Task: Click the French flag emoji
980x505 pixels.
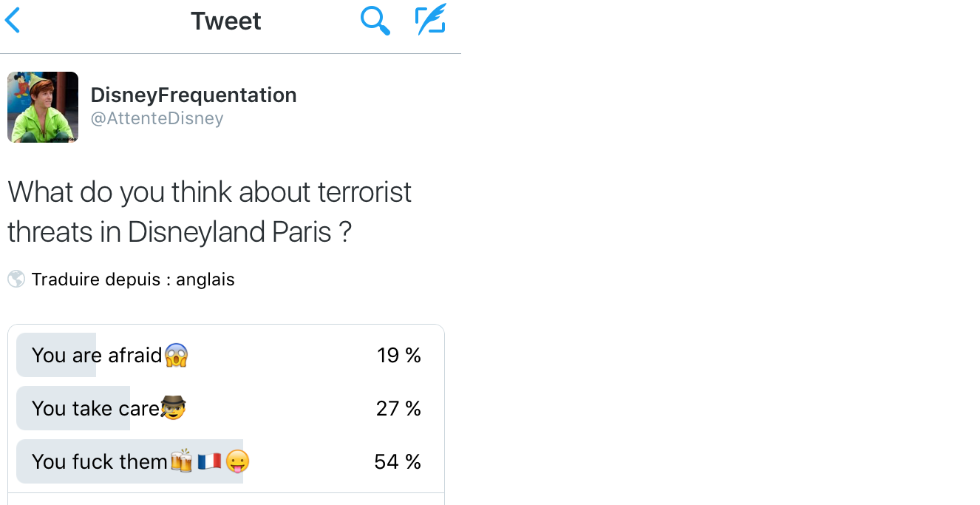Action: coord(209,461)
